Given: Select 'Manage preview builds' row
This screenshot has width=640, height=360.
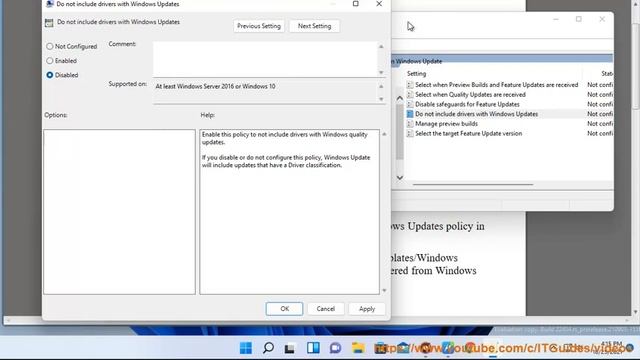Looking at the screenshot, I should (x=446, y=124).
